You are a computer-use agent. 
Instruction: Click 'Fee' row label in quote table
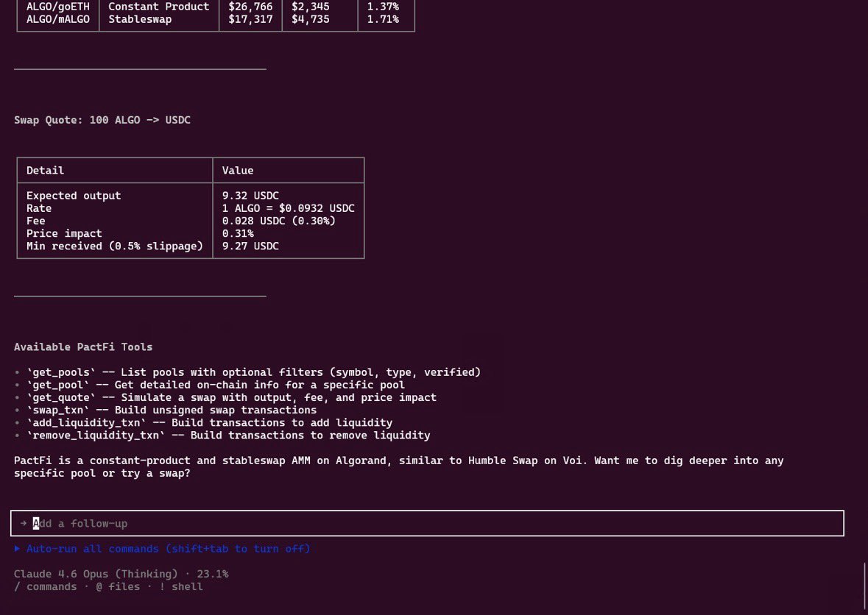pos(36,221)
